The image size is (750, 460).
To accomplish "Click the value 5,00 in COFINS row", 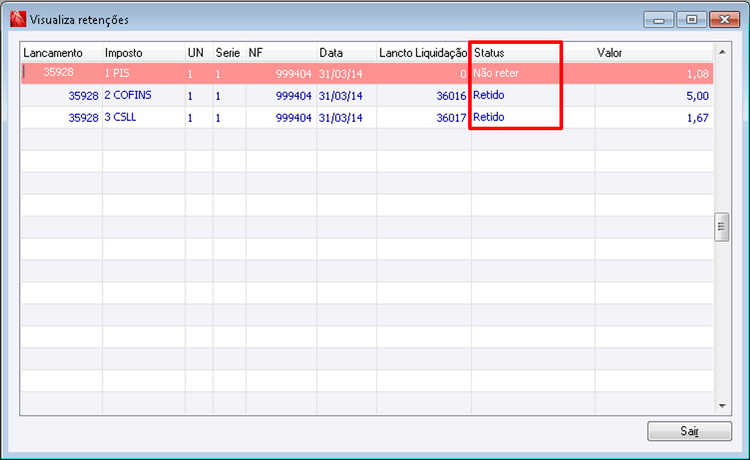I will click(654, 96).
